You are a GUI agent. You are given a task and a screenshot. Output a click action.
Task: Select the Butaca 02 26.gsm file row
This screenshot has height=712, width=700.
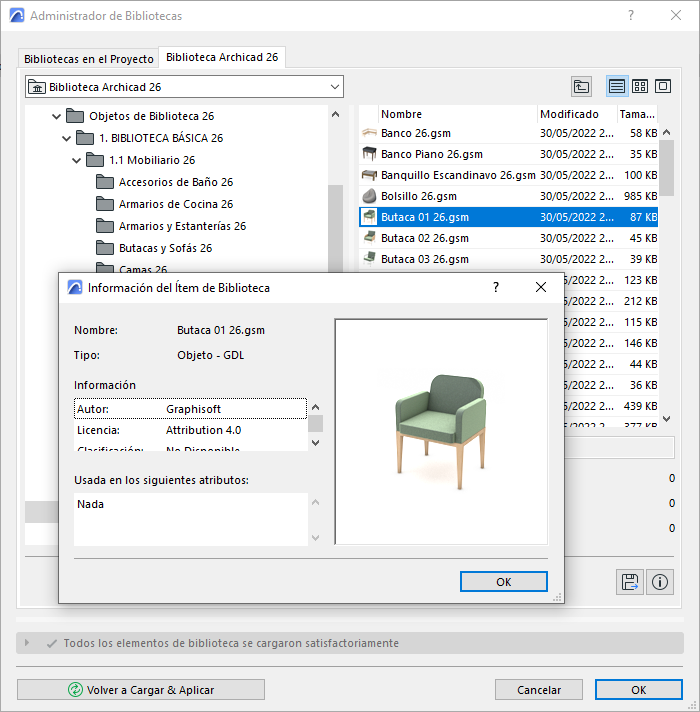point(508,238)
